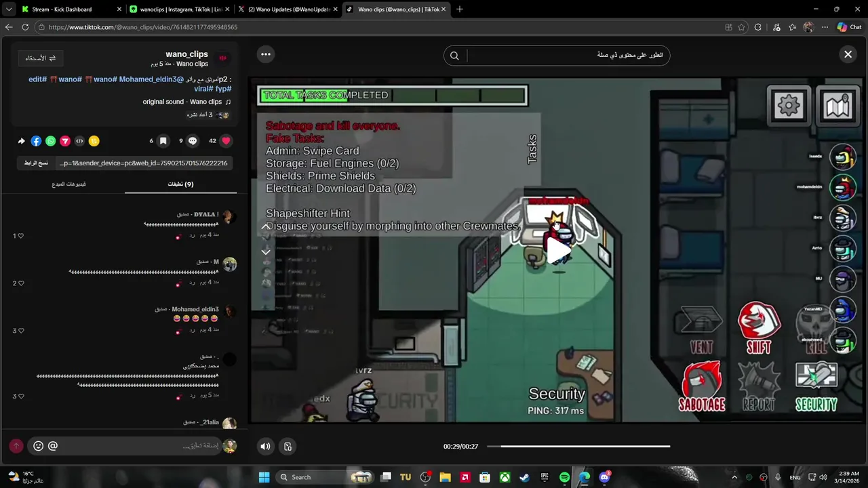Viewport: 868px width, 488px height.
Task: Open Steam from the taskbar
Action: point(525,477)
